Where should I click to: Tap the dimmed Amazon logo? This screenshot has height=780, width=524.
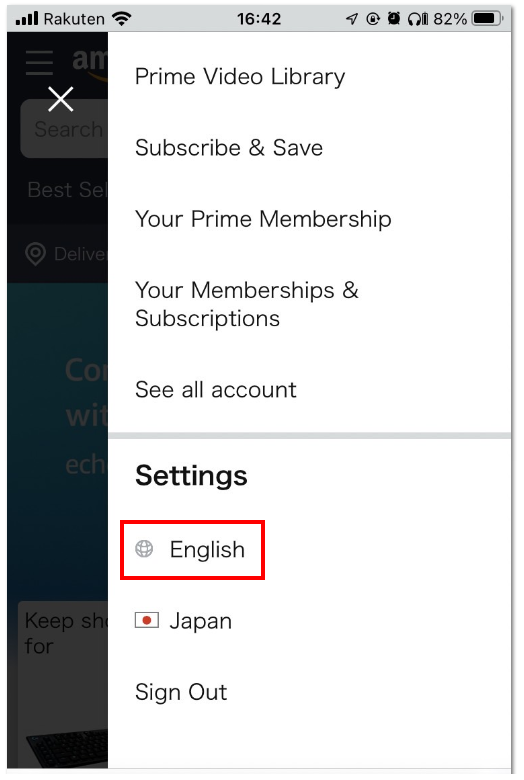90,64
